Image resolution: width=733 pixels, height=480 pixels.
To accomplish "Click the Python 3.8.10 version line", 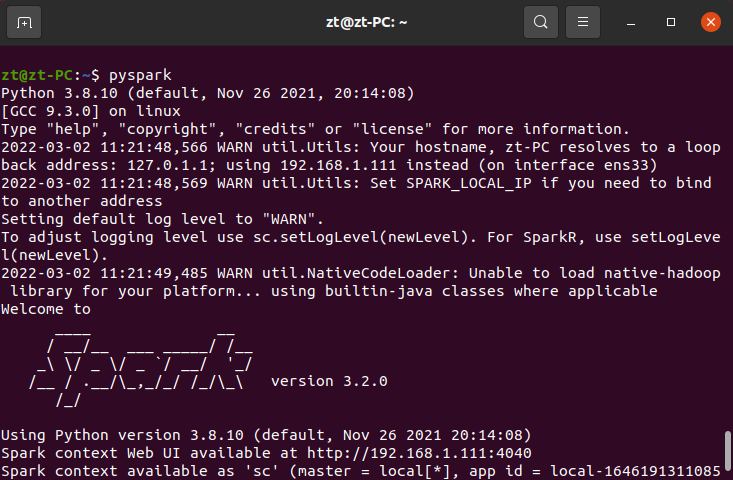I will [208, 93].
